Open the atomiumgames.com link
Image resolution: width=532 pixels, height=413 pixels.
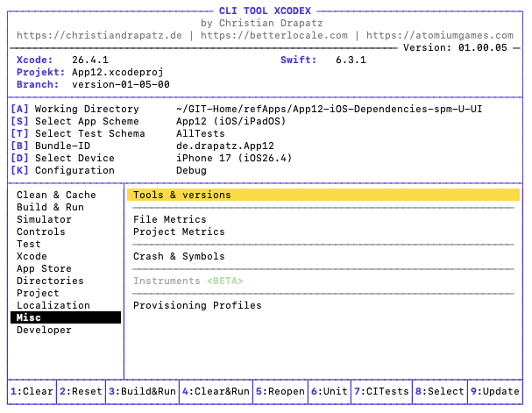440,35
